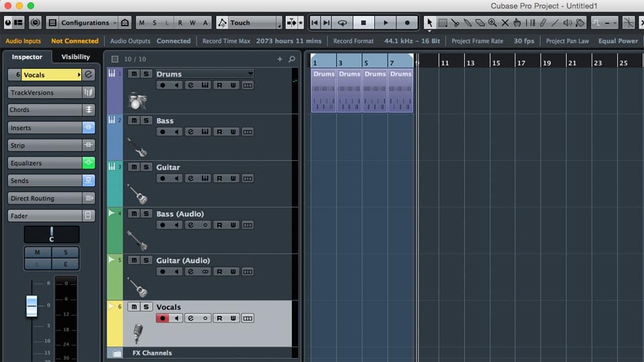The width and height of the screenshot is (644, 362).
Task: Click the Drums drum kit track picture
Action: pyautogui.click(x=137, y=101)
